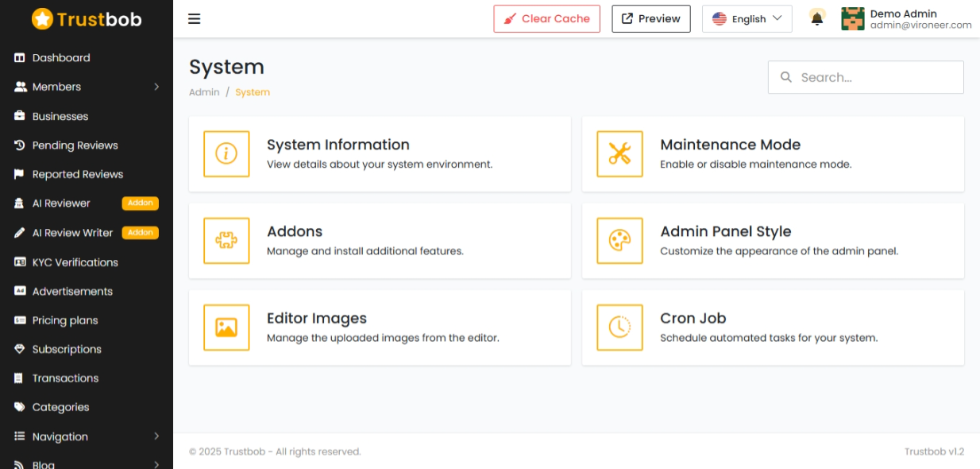The image size is (980, 469).
Task: Click the Trustbob v1.2 version text
Action: (934, 452)
